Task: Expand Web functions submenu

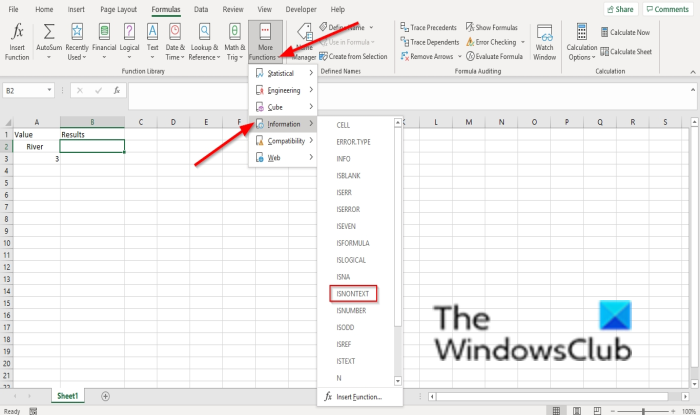Action: (283, 158)
